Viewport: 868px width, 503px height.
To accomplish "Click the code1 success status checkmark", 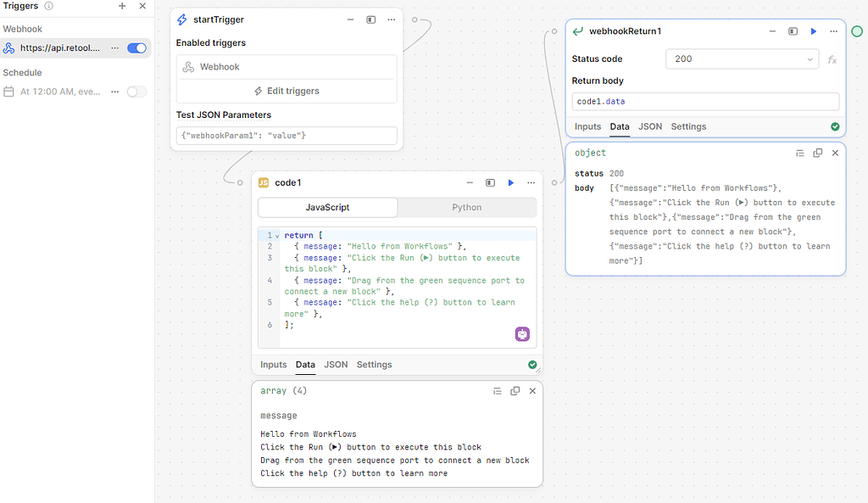I will point(532,365).
